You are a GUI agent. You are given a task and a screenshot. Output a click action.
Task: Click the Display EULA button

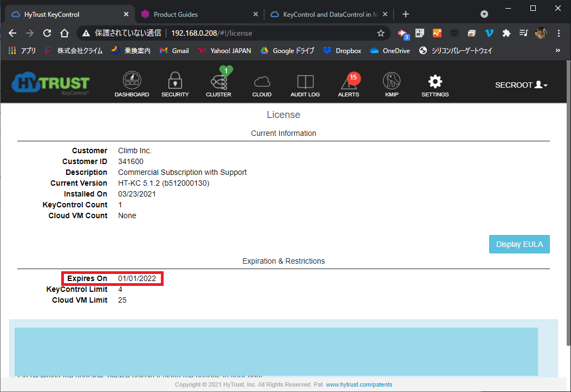coord(520,244)
